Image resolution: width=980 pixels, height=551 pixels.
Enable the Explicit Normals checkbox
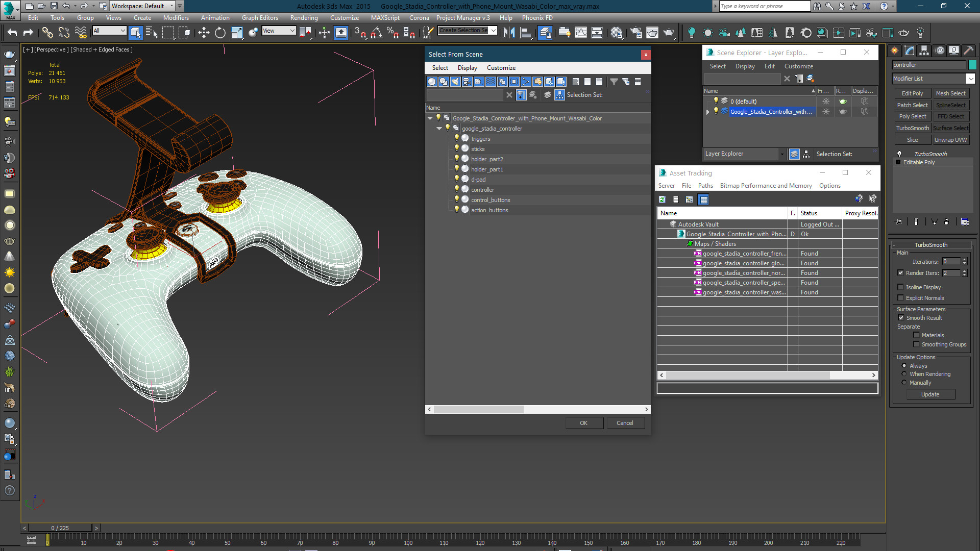[x=901, y=298]
